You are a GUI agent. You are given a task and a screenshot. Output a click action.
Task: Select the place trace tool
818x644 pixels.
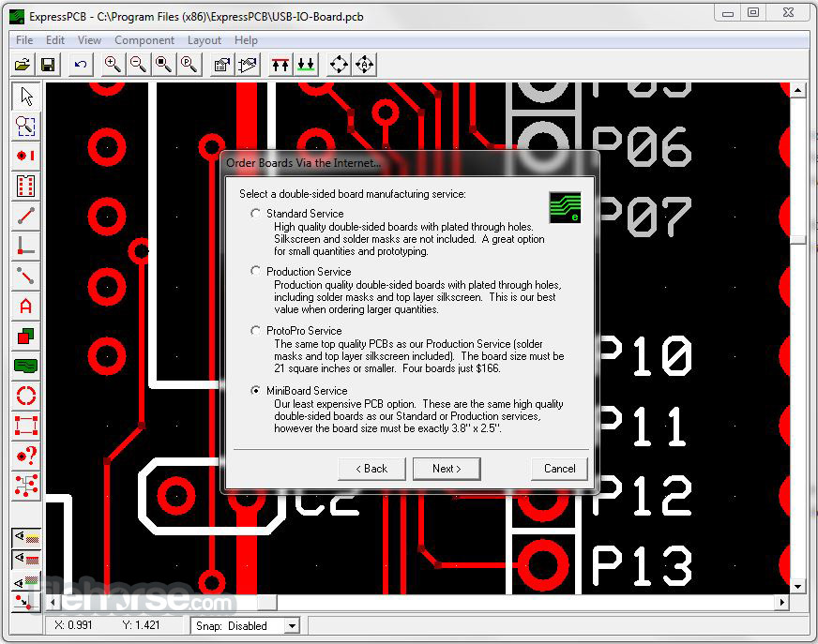tap(25, 216)
